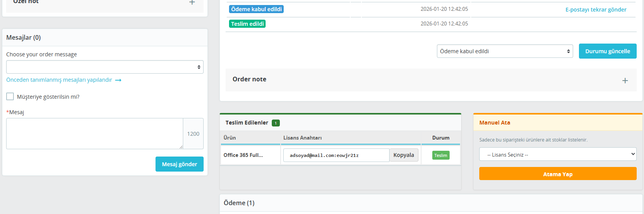644x214 pixels.
Task: Click the Lisans Anahtarı column header
Action: [303, 138]
